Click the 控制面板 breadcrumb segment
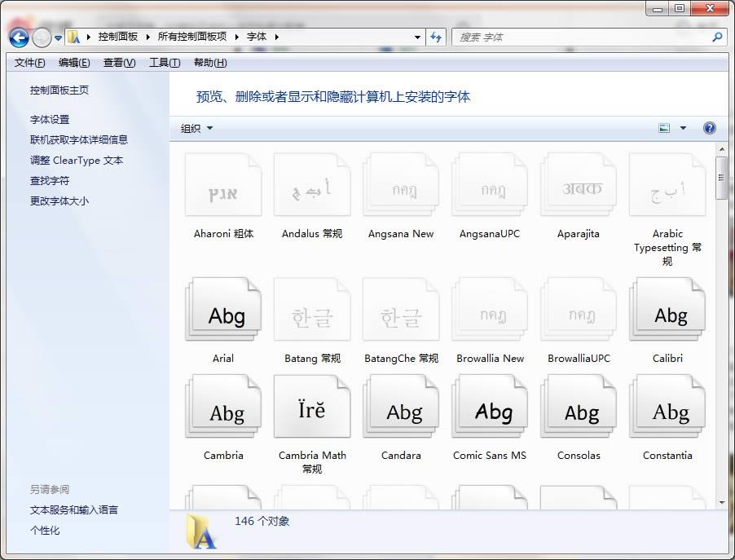This screenshot has height=560, width=735. pos(118,37)
